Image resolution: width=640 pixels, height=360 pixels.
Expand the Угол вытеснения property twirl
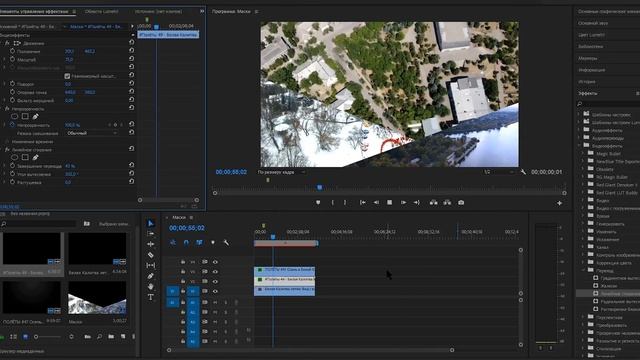pos(5,174)
